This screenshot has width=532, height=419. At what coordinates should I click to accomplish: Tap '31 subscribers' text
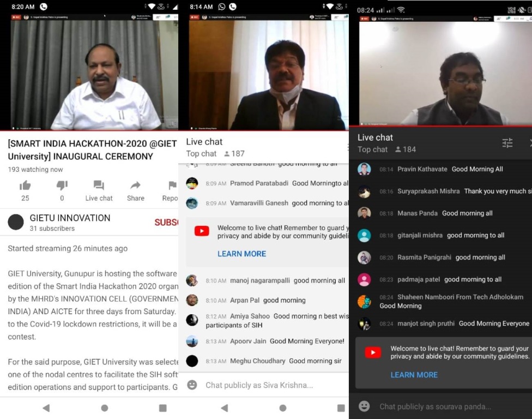[52, 229]
